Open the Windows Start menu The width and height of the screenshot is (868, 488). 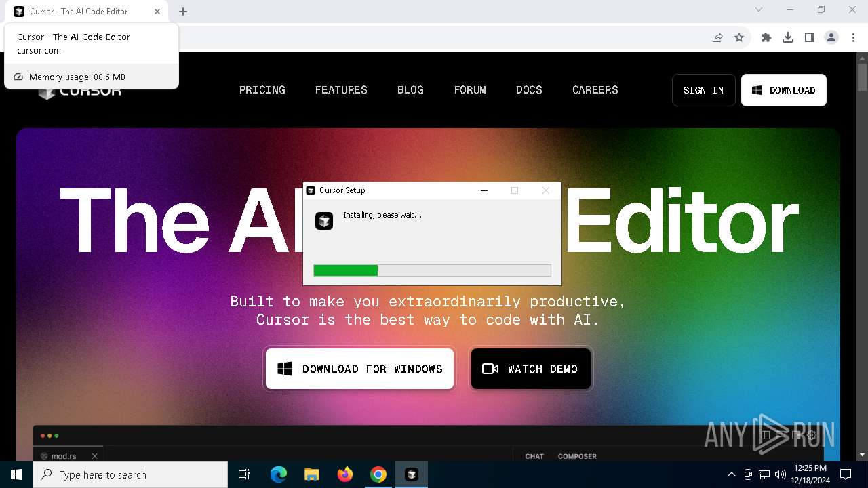[x=16, y=474]
